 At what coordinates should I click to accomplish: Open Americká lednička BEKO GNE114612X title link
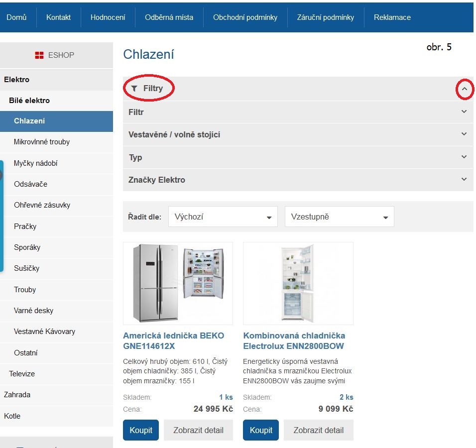coord(174,341)
